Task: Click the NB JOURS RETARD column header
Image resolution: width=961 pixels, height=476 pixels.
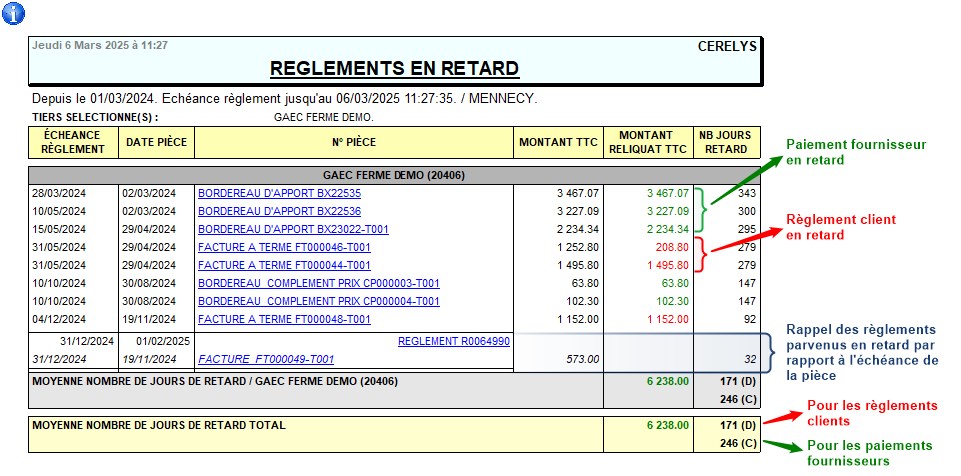Action: (729, 142)
